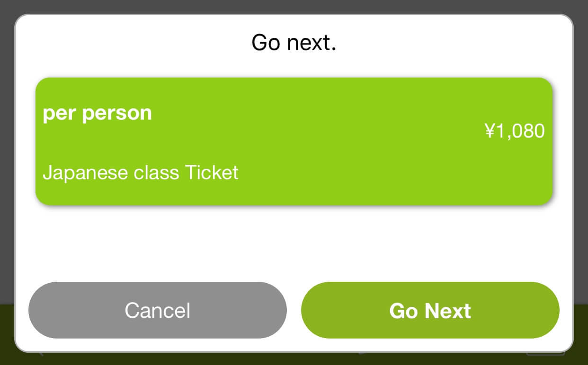This screenshot has width=588, height=365.
Task: Click the bold "per person" label
Action: click(x=97, y=113)
